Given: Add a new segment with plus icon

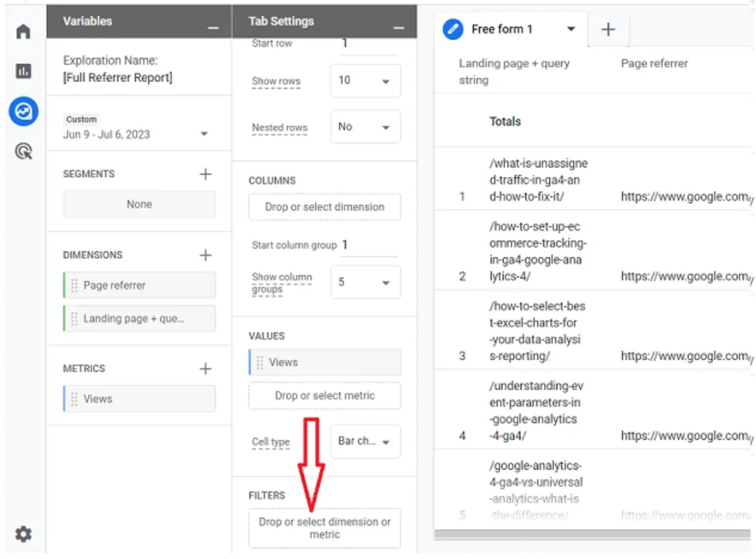Looking at the screenshot, I should pyautogui.click(x=205, y=174).
